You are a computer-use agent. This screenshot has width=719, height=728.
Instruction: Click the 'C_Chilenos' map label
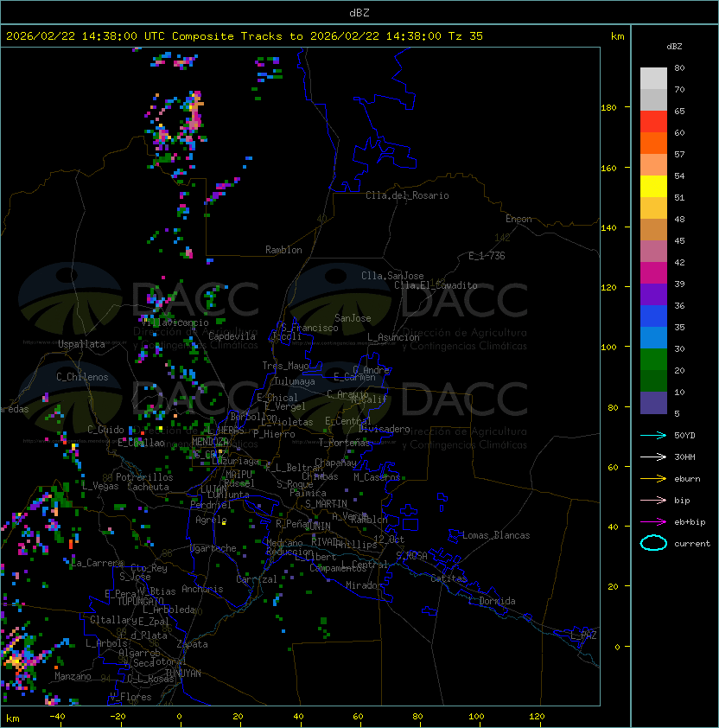pos(82,377)
